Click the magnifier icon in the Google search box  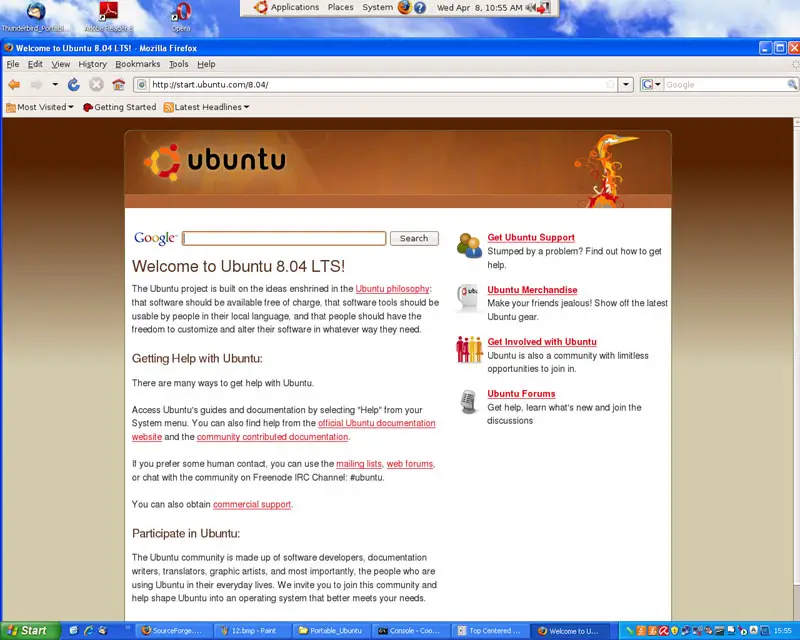coord(792,85)
